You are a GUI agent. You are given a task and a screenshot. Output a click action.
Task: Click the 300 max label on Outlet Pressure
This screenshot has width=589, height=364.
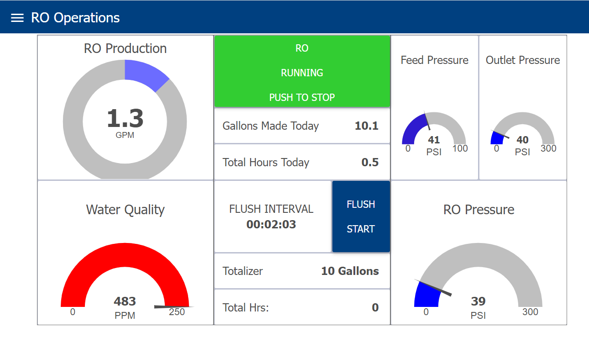tap(548, 149)
